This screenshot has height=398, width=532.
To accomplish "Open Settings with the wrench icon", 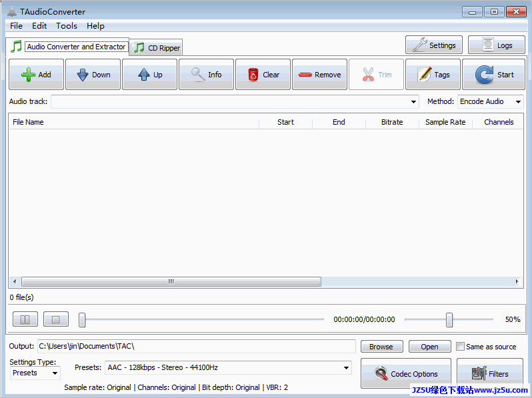I will 434,45.
